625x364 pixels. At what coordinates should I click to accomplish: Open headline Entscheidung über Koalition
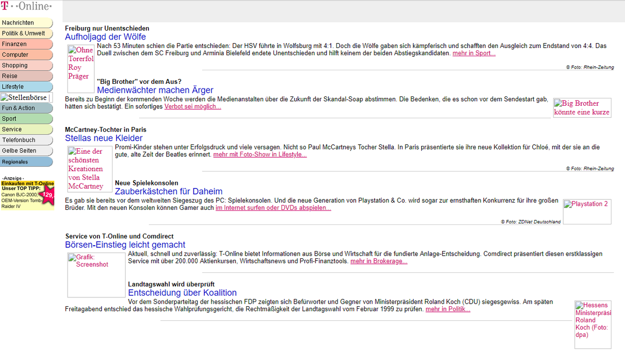click(182, 293)
